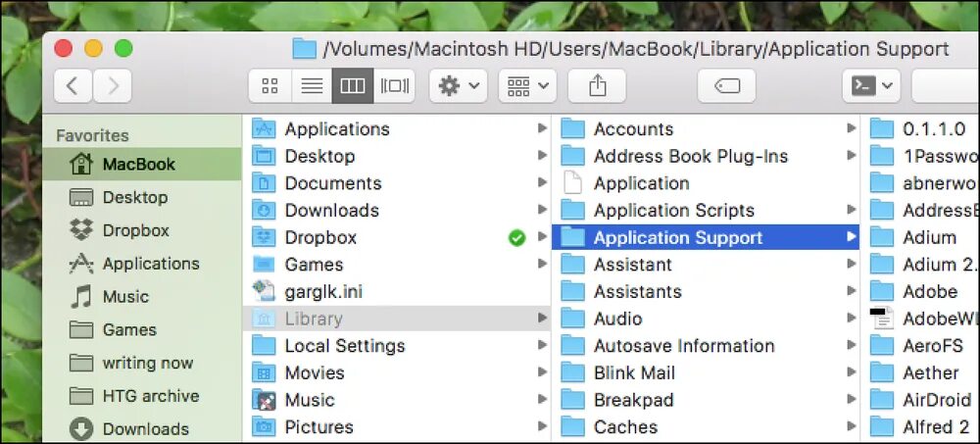
Task: Open Games from Favorites sidebar
Action: pos(142,330)
